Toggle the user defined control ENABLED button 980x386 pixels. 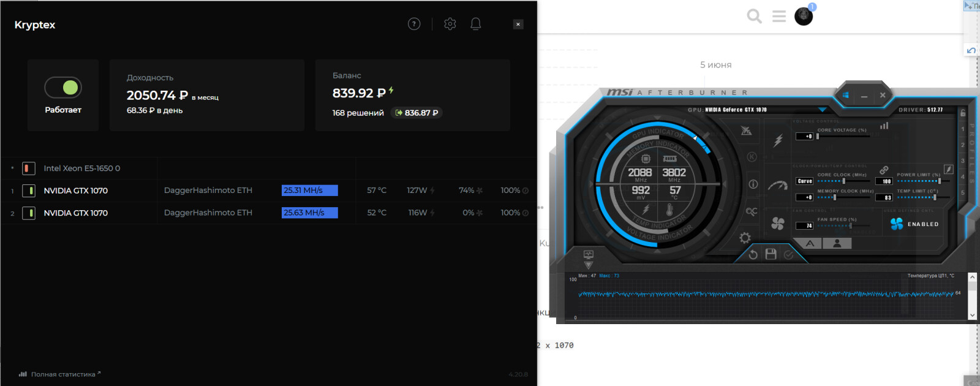pyautogui.click(x=914, y=224)
